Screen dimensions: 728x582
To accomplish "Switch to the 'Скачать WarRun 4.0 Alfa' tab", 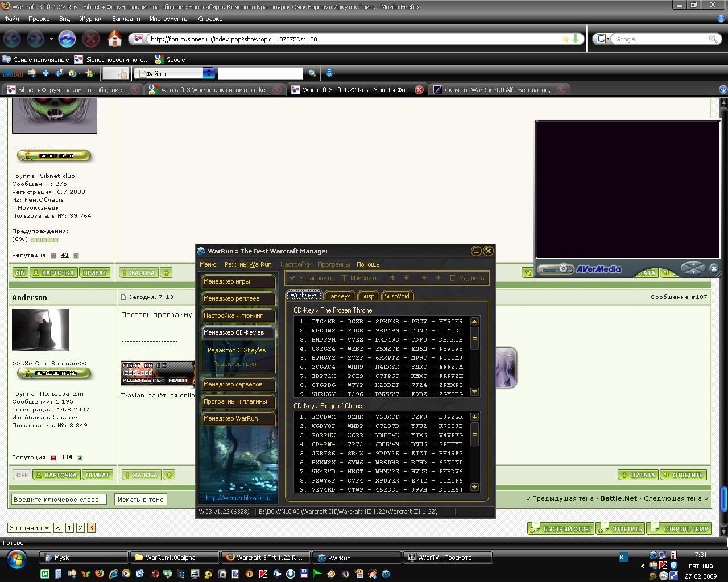I will click(x=498, y=90).
